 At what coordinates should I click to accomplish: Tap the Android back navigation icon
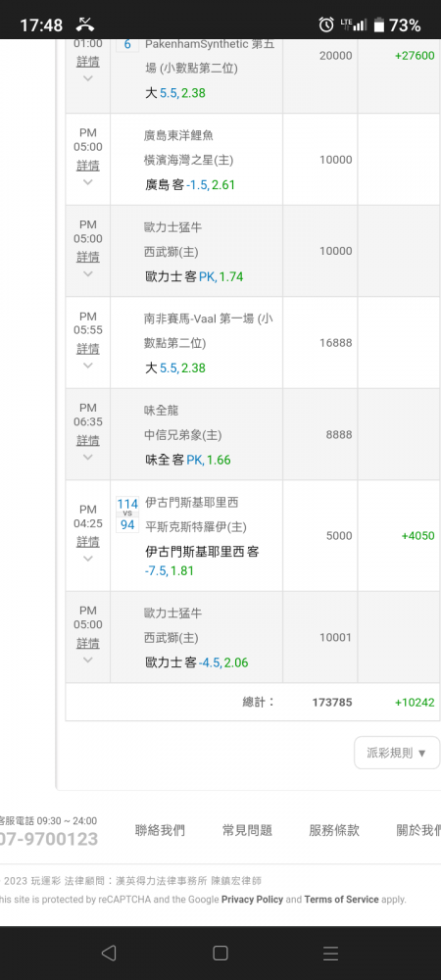[109, 953]
